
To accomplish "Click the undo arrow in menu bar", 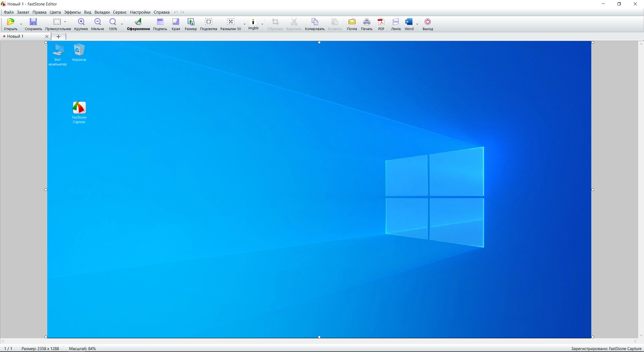I will 176,12.
